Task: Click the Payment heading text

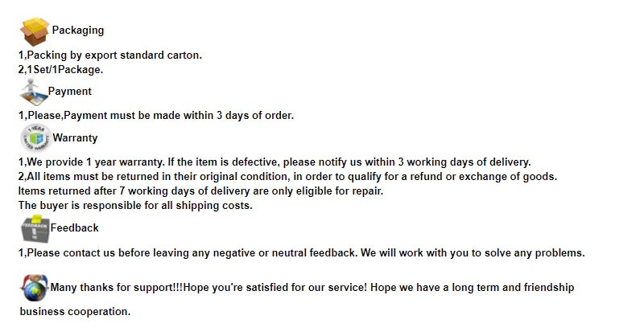Action: pyautogui.click(x=70, y=92)
